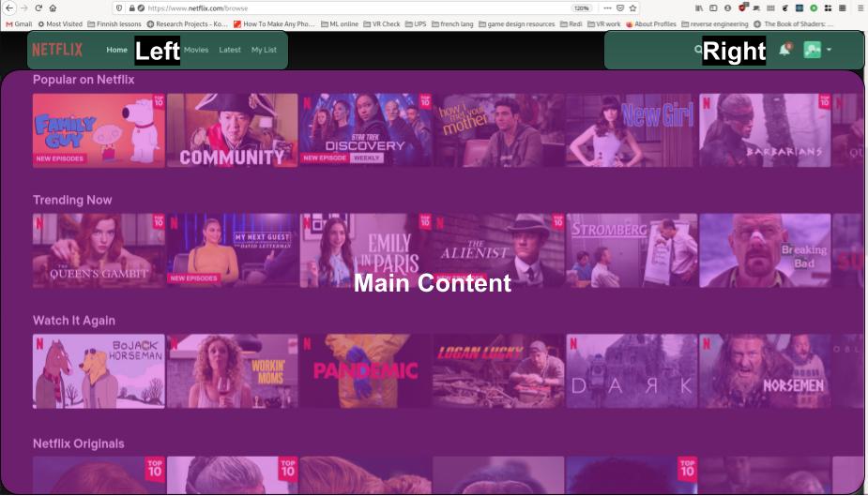This screenshot has width=868, height=496.
Task: Show tracking protection shield info
Action: point(119,8)
